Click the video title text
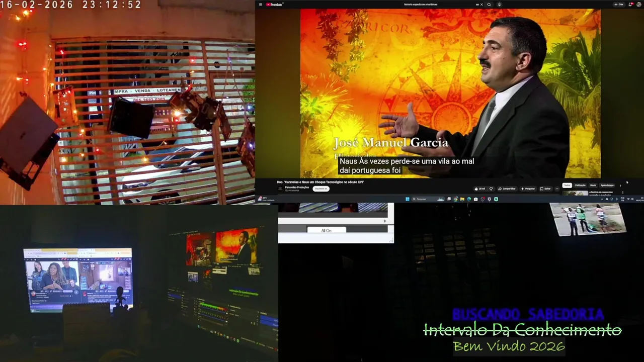This screenshot has width=644, height=362. (x=320, y=182)
